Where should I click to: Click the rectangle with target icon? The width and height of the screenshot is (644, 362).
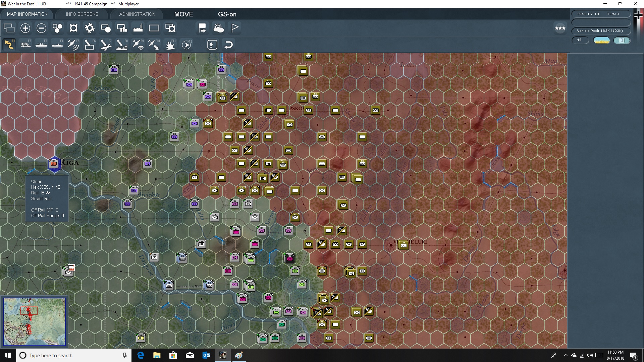pyautogui.click(x=170, y=28)
